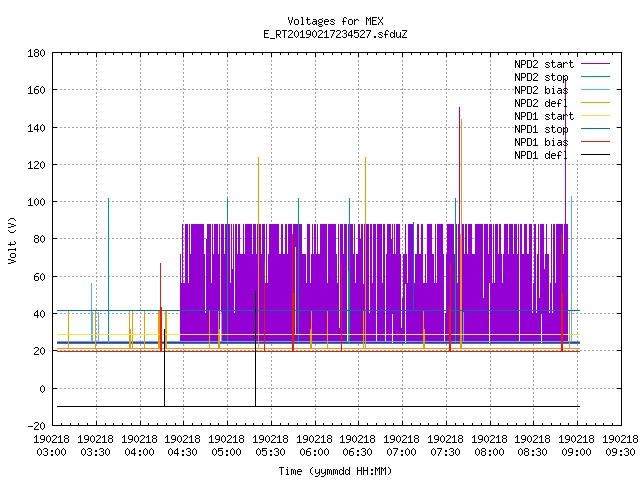Click the light blue NPD2 bias legend line

[596, 90]
